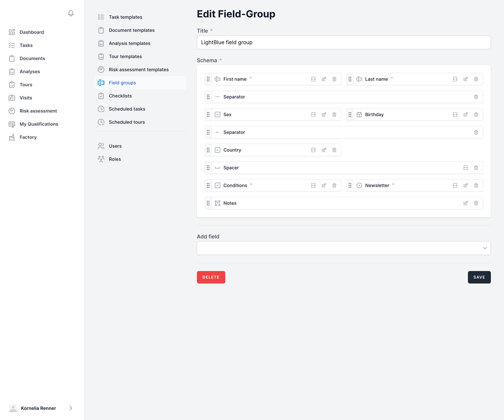This screenshot has width=504, height=420.
Task: Click the SAVE button
Action: click(x=479, y=277)
